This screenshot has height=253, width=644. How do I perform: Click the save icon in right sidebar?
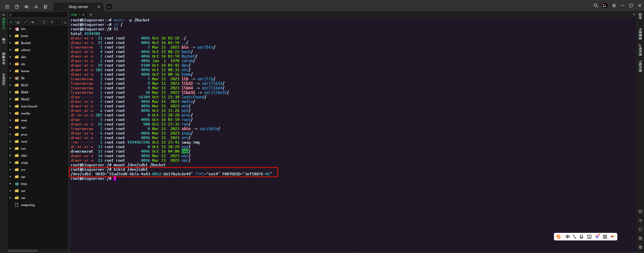[640, 238]
